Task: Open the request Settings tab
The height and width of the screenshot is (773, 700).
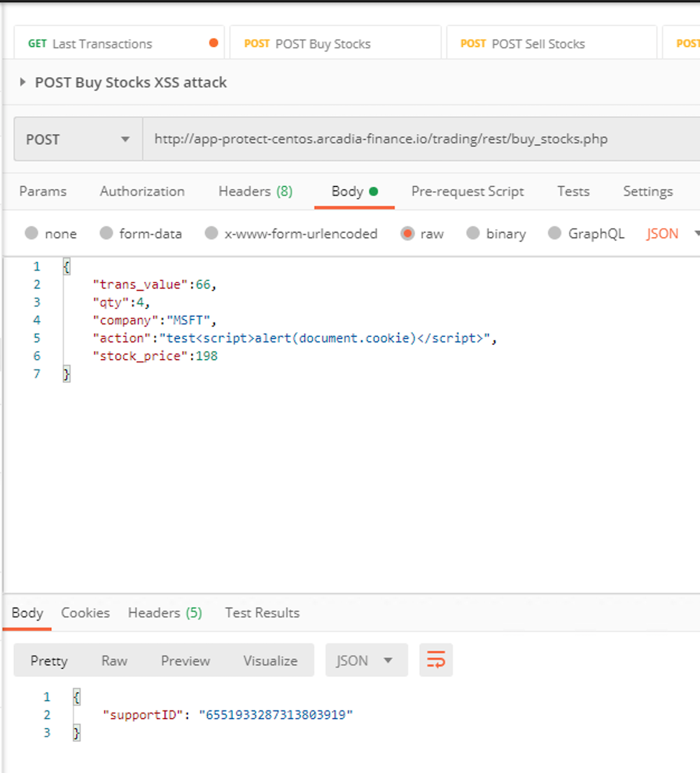Action: pos(647,191)
